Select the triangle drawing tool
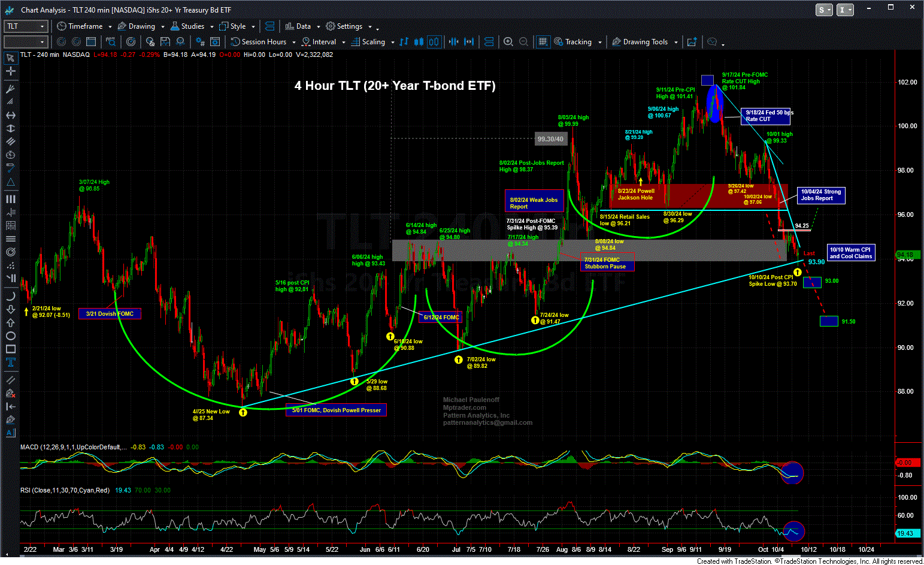The width and height of the screenshot is (924, 565). (x=10, y=182)
